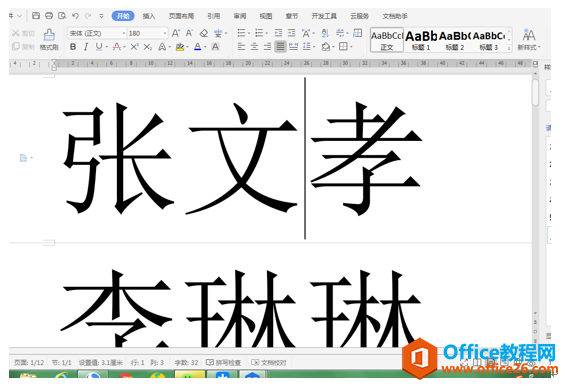Click the 复制 copy button
This screenshot has height=386, width=565.
tap(23, 46)
